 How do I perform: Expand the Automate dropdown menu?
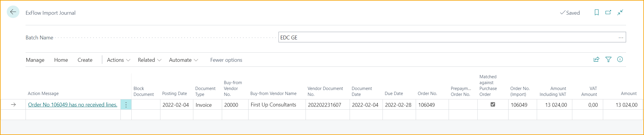pos(183,60)
